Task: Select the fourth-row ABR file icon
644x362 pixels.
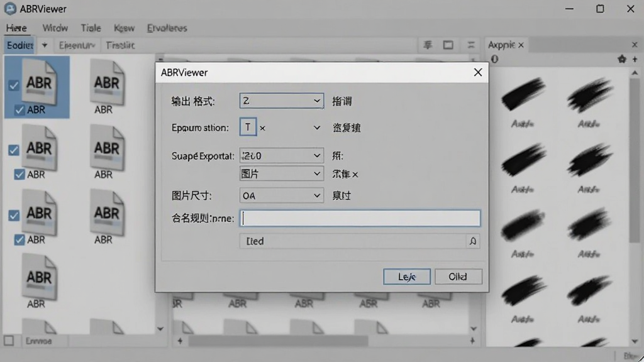Action: tap(39, 277)
